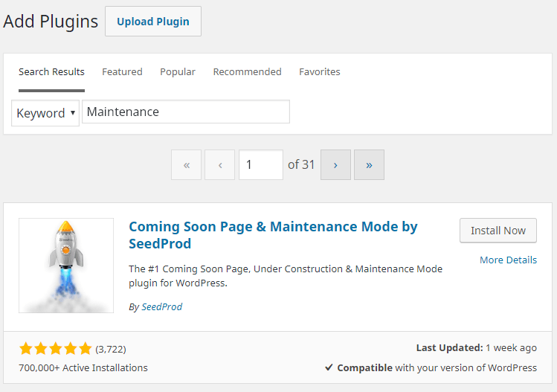View More Details for the SeedProd plugin
The height and width of the screenshot is (392, 557).
coord(508,260)
